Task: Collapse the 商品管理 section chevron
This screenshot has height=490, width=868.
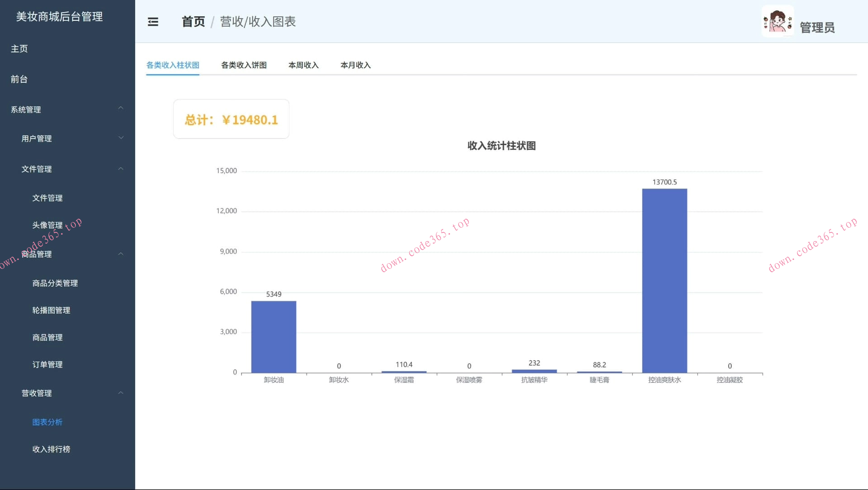Action: 121,254
